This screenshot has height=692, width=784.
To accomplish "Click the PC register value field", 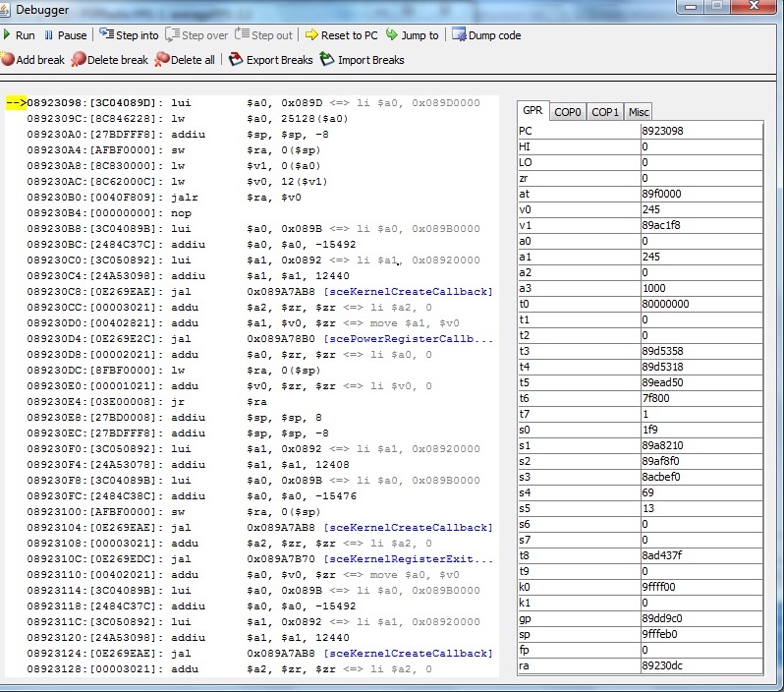I will [700, 130].
